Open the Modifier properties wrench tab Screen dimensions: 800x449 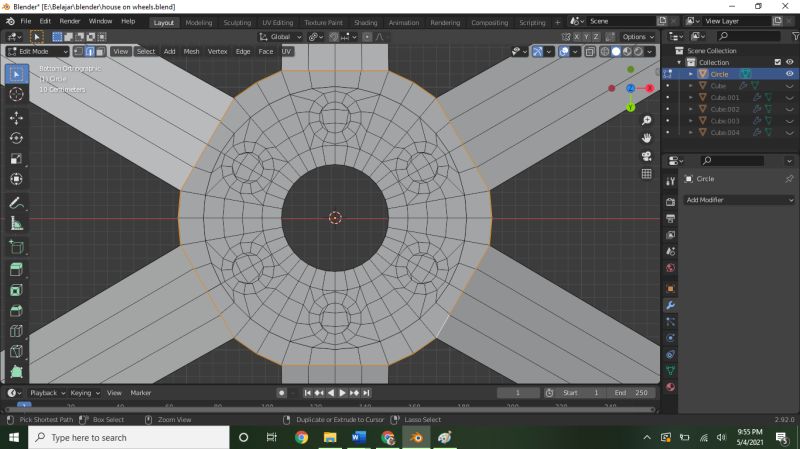point(670,305)
